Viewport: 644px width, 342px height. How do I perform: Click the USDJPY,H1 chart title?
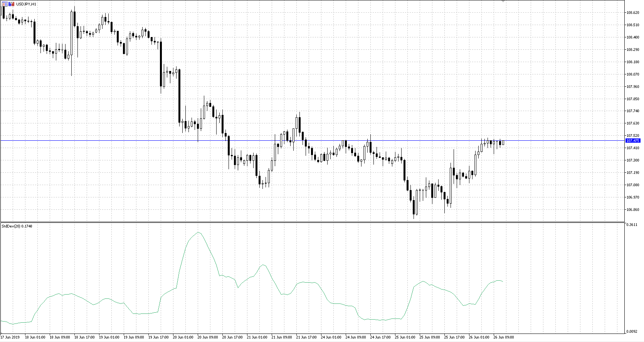click(x=26, y=4)
